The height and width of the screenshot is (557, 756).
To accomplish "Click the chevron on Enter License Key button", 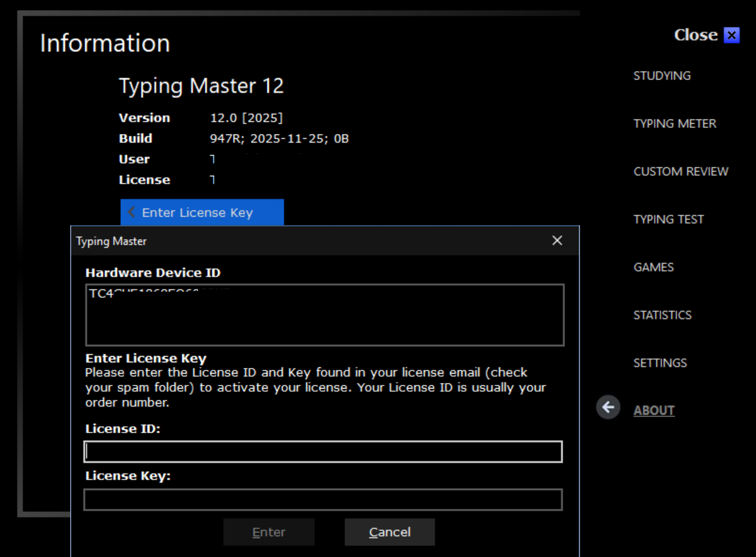I will pos(131,212).
